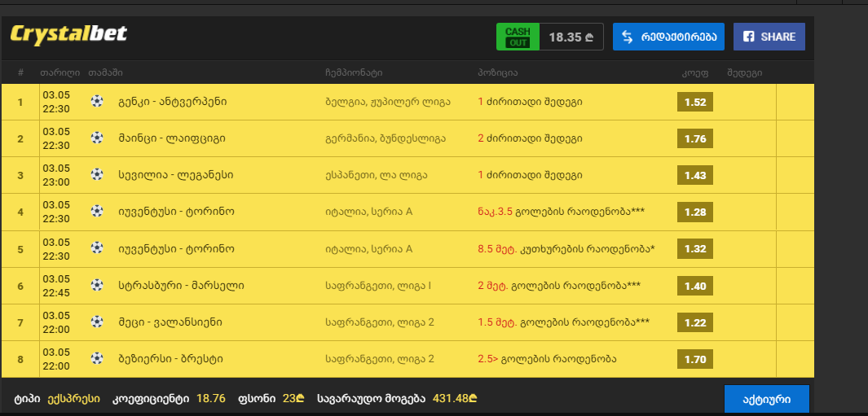The width and height of the screenshot is (868, 416).
Task: Click the 1.40 odds box
Action: tap(694, 286)
